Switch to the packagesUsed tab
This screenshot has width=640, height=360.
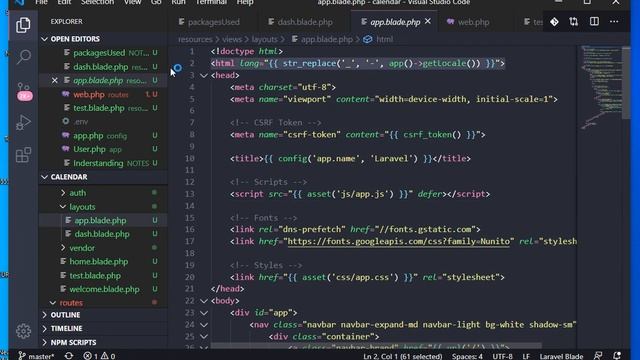coord(212,22)
